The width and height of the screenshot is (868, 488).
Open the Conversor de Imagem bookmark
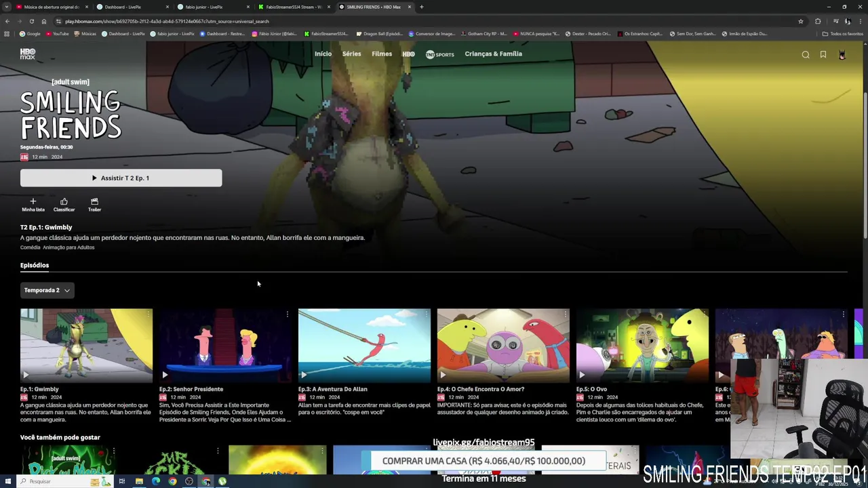[x=432, y=33]
